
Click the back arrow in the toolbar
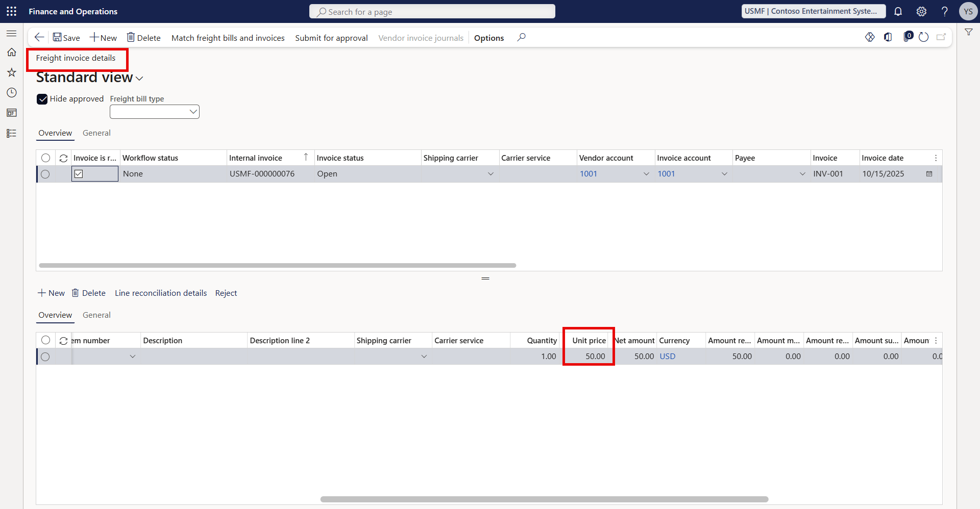(x=39, y=37)
